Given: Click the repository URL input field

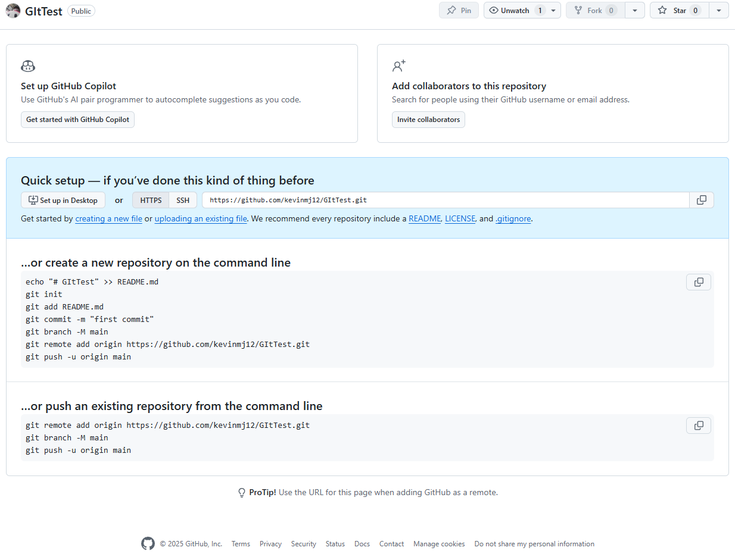Looking at the screenshot, I should pos(446,200).
